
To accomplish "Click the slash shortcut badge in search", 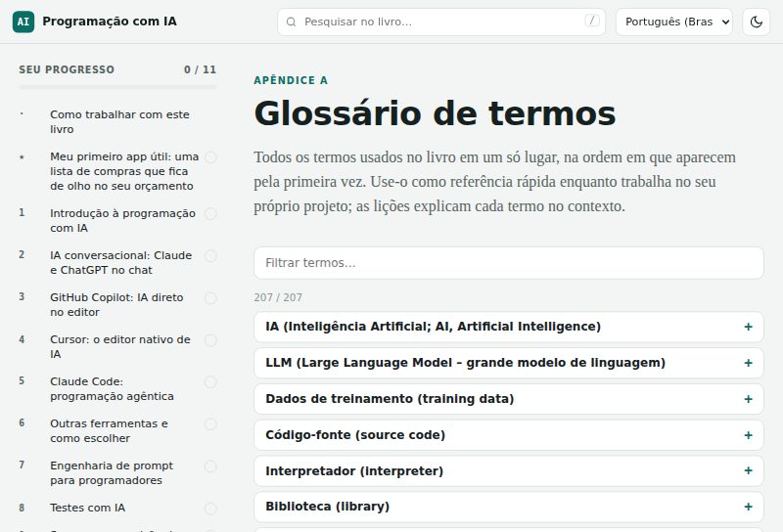I will [x=592, y=21].
